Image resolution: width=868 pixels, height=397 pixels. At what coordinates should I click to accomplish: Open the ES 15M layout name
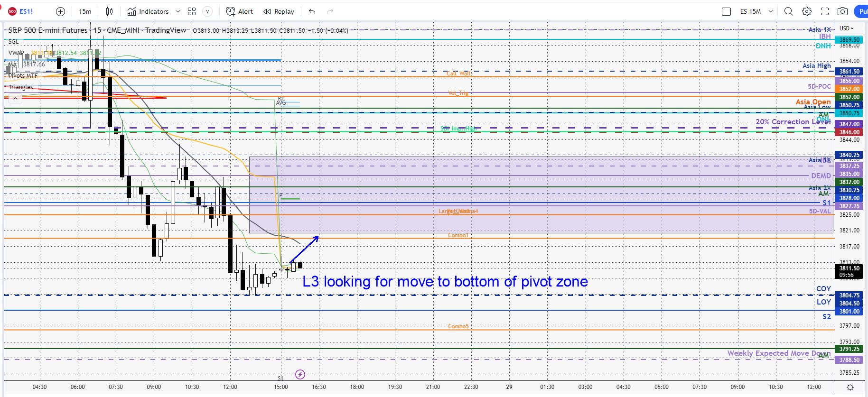pos(750,11)
